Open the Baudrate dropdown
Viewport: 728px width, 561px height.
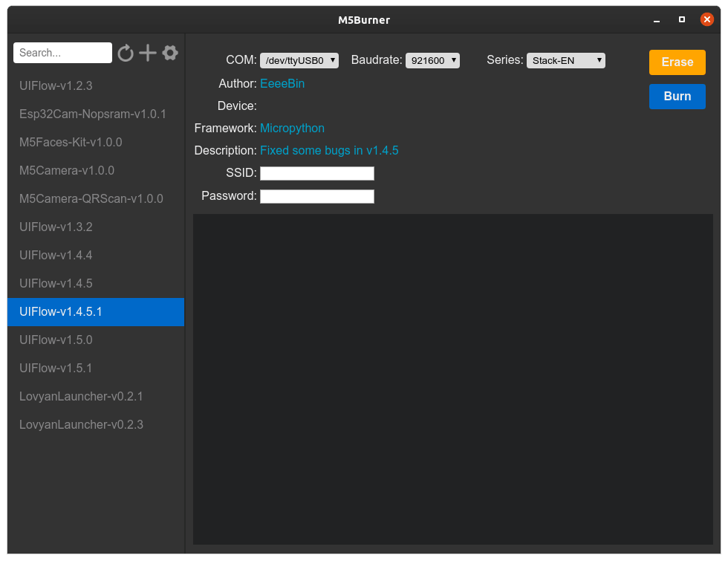click(x=432, y=60)
